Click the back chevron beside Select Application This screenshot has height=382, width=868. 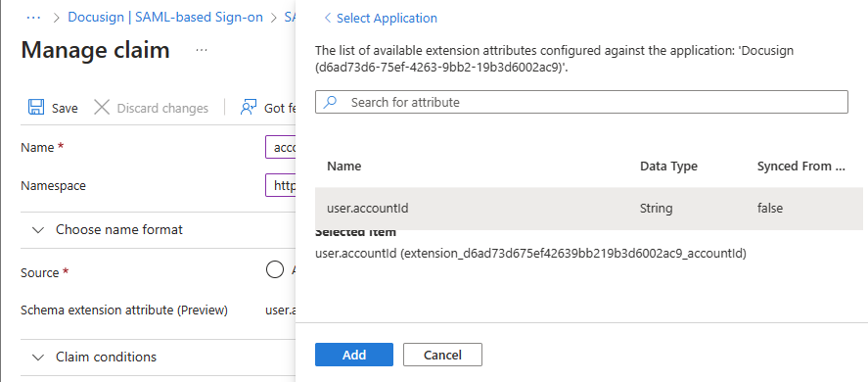point(328,19)
